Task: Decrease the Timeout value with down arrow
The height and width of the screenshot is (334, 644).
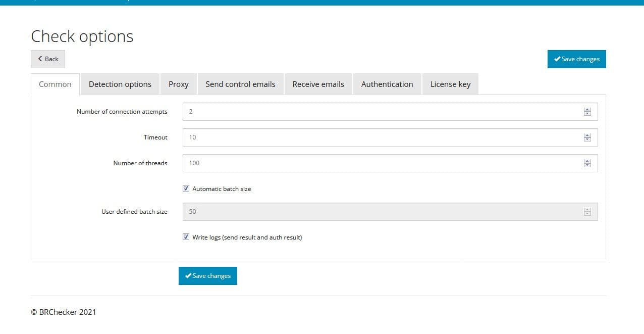Action: 587,139
